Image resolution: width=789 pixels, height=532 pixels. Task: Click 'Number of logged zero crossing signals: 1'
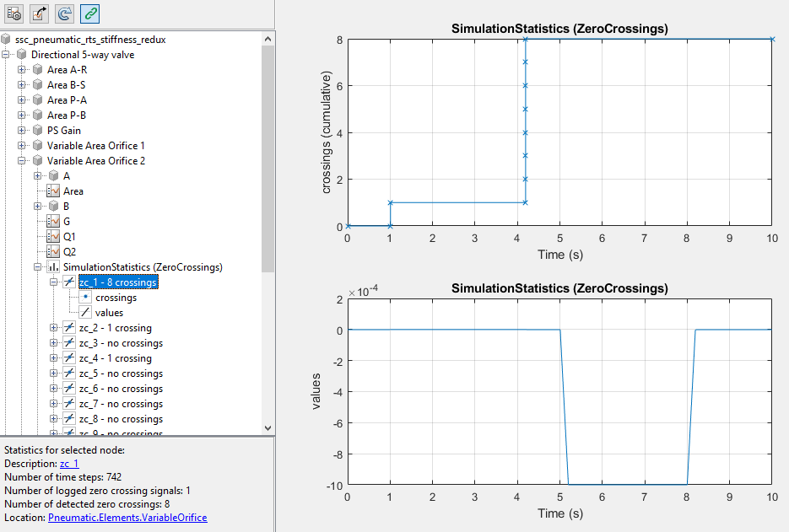coord(97,490)
